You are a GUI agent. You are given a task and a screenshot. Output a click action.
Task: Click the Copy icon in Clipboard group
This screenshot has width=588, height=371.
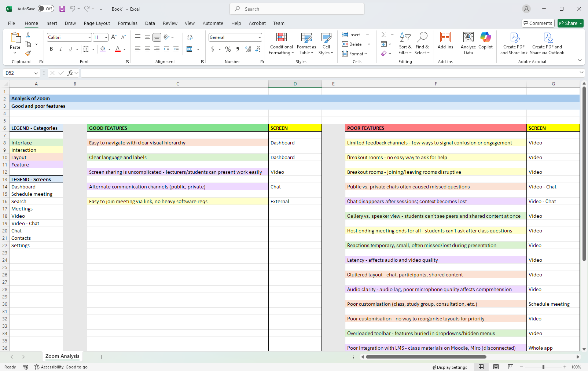coord(28,44)
